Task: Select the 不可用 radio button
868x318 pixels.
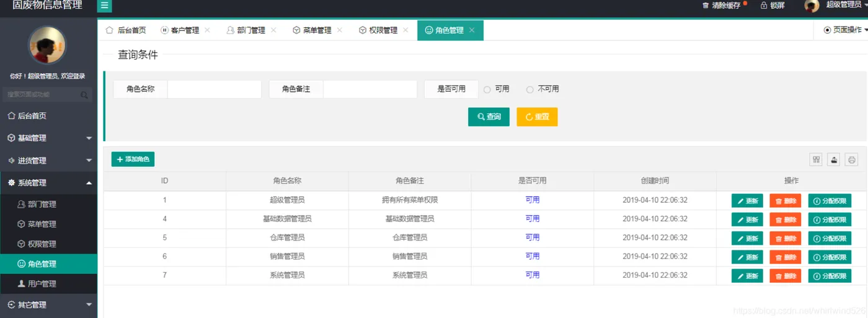Action: tap(530, 89)
